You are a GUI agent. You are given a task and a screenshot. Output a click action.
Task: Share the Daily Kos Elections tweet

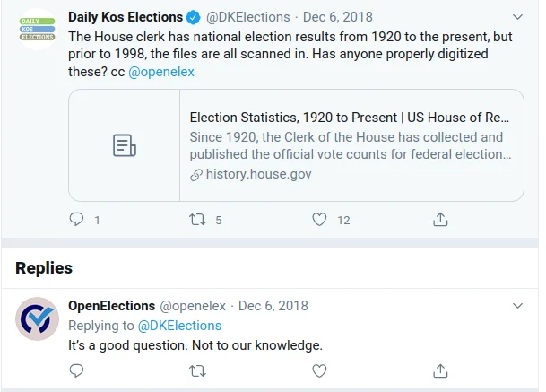tap(440, 219)
